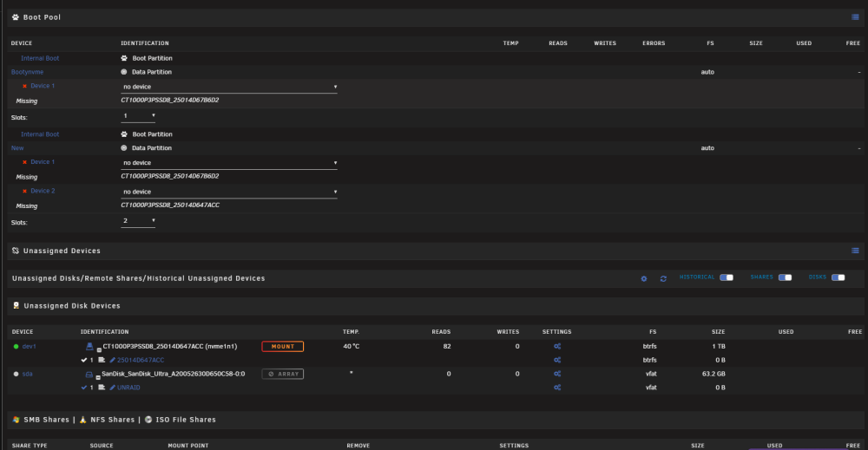
Task: Click the SMB Shares heading text
Action: tap(47, 420)
